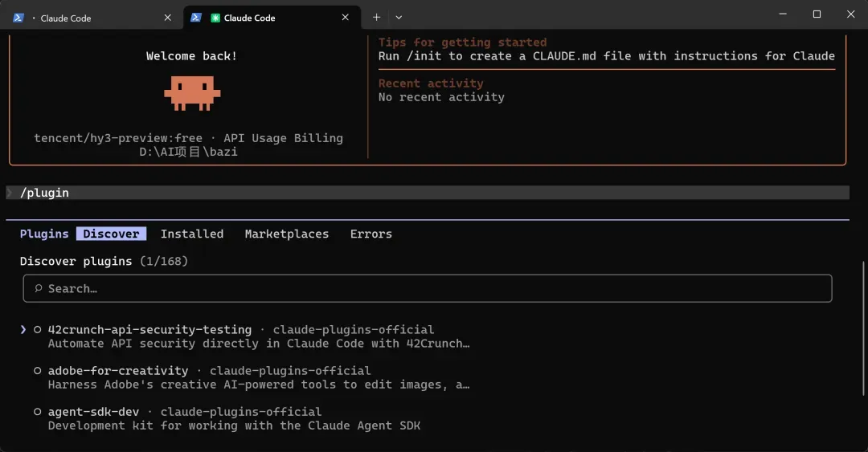Click the agent-sdk-dev plugin name

pos(93,412)
